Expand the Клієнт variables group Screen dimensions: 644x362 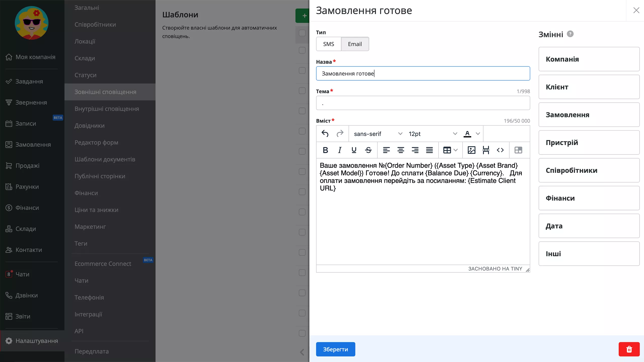click(x=589, y=87)
